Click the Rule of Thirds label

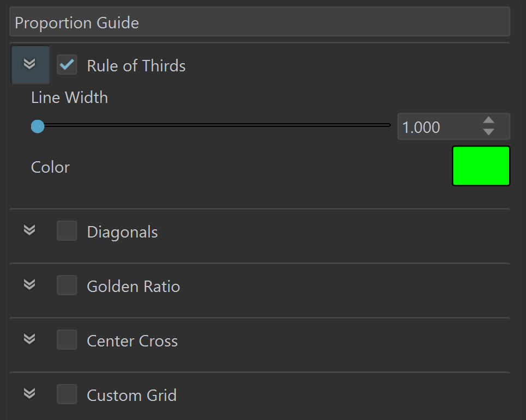click(136, 65)
